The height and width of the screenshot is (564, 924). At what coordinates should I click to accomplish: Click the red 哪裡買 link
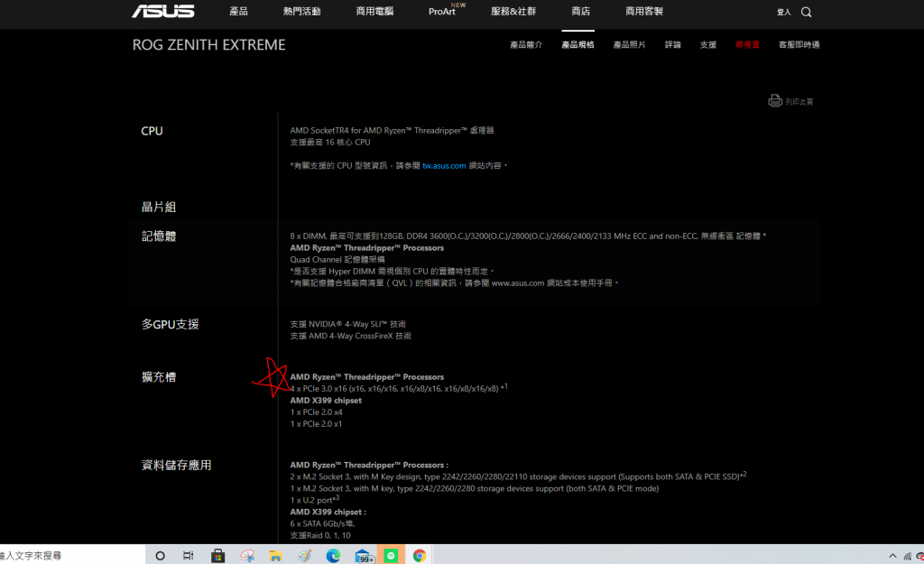point(747,45)
